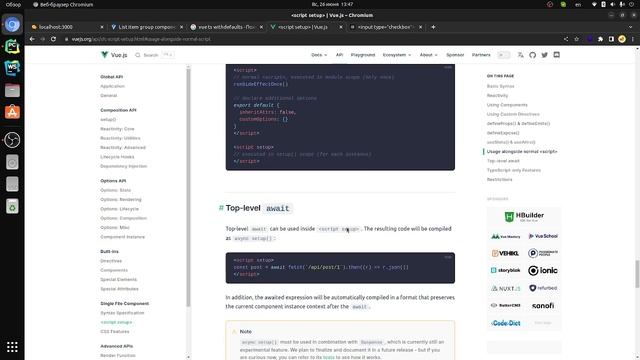Open Reactivity: Core in the sidebar

pos(117,129)
